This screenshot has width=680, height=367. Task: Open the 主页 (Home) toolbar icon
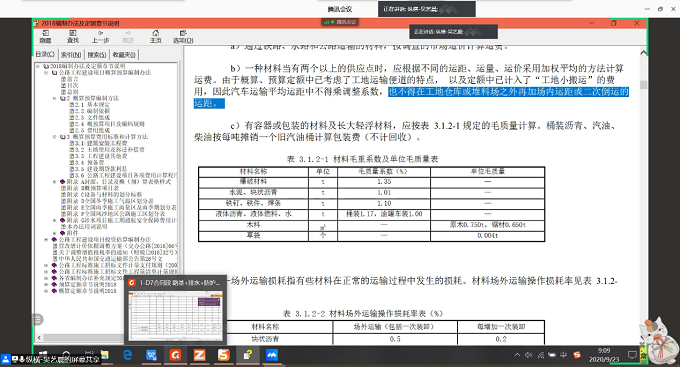(x=156, y=36)
